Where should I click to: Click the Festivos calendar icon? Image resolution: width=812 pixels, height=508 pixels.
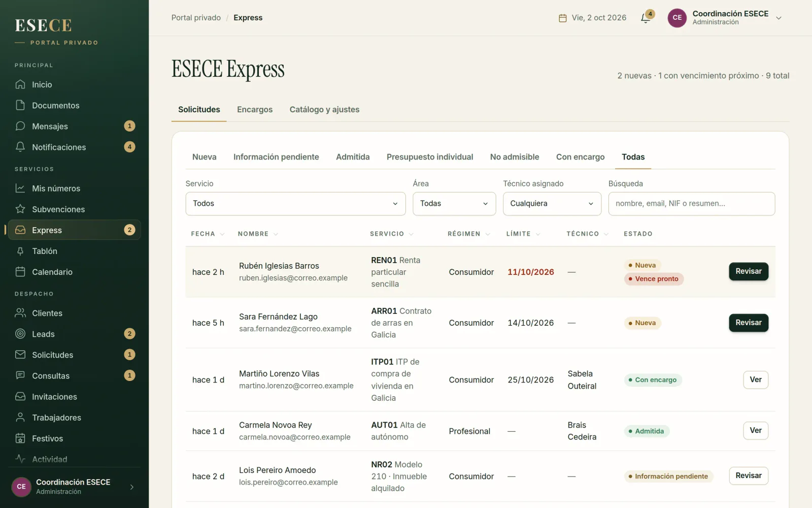[x=20, y=438]
